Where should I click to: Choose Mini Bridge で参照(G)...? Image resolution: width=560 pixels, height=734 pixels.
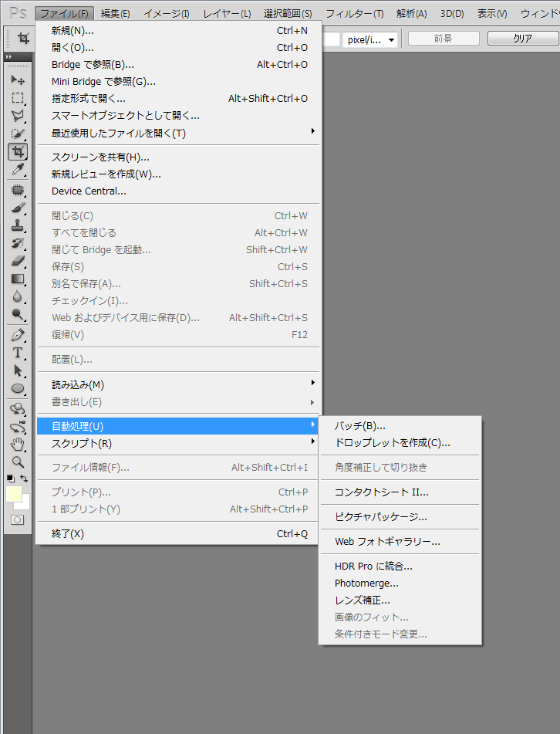click(x=177, y=82)
